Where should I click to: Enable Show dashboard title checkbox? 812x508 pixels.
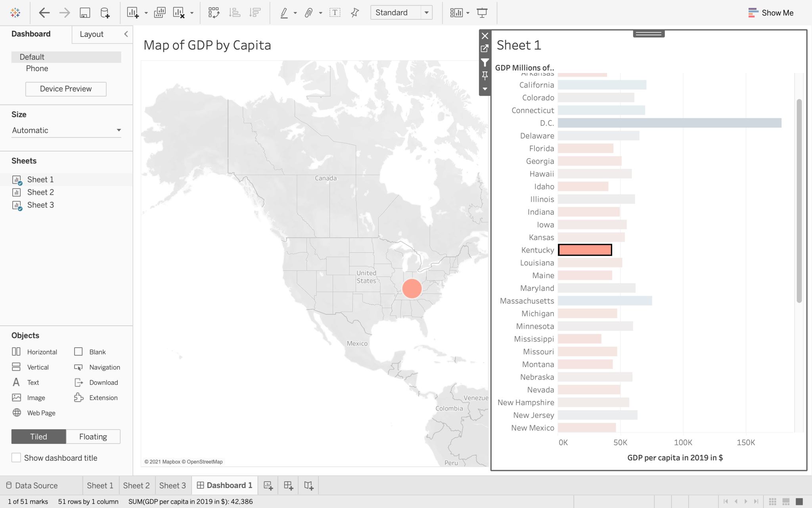point(16,458)
